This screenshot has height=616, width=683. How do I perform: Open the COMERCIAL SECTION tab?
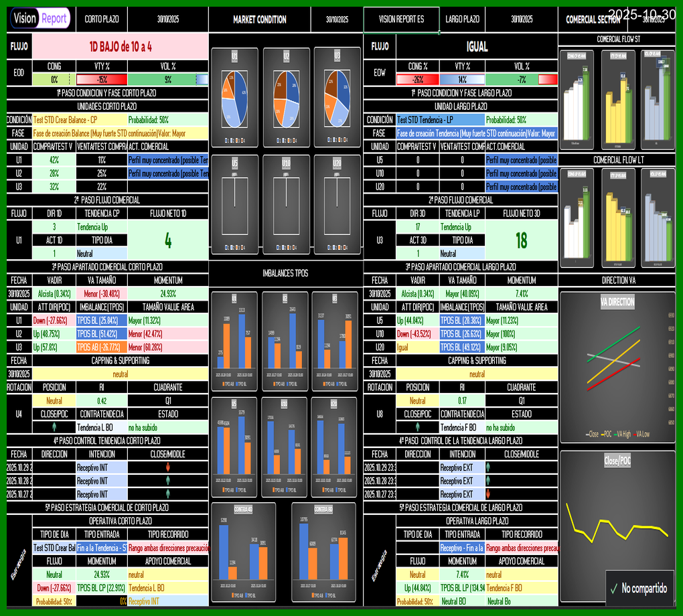[593, 19]
